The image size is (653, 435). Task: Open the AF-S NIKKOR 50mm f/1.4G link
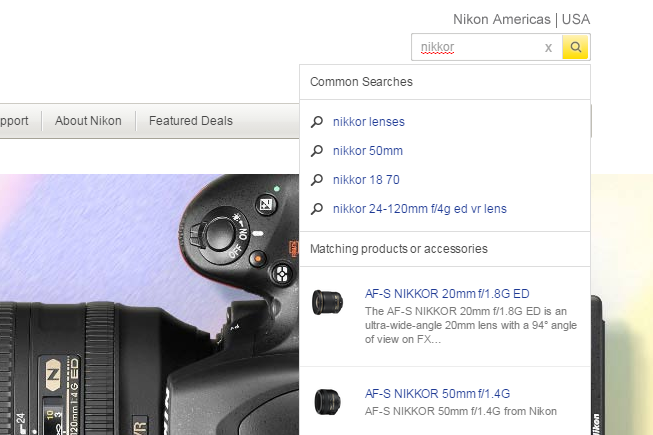[437, 394]
